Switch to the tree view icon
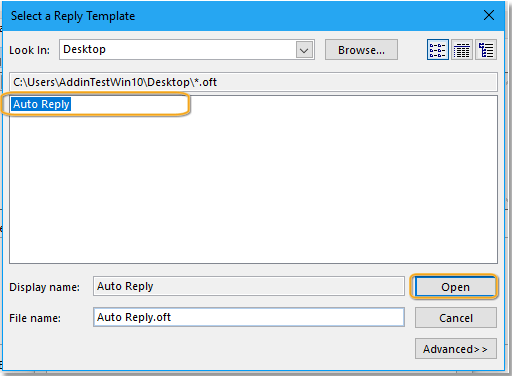512x376 pixels. (486, 50)
